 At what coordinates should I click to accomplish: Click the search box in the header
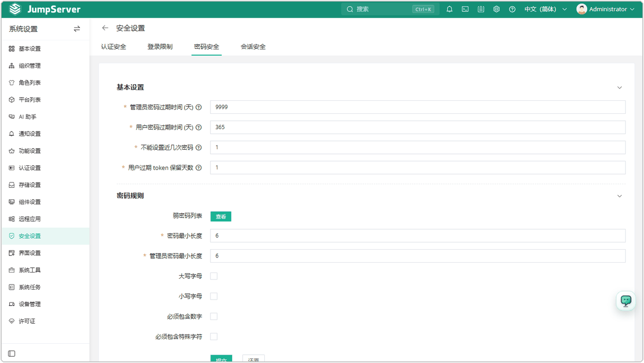pyautogui.click(x=391, y=9)
